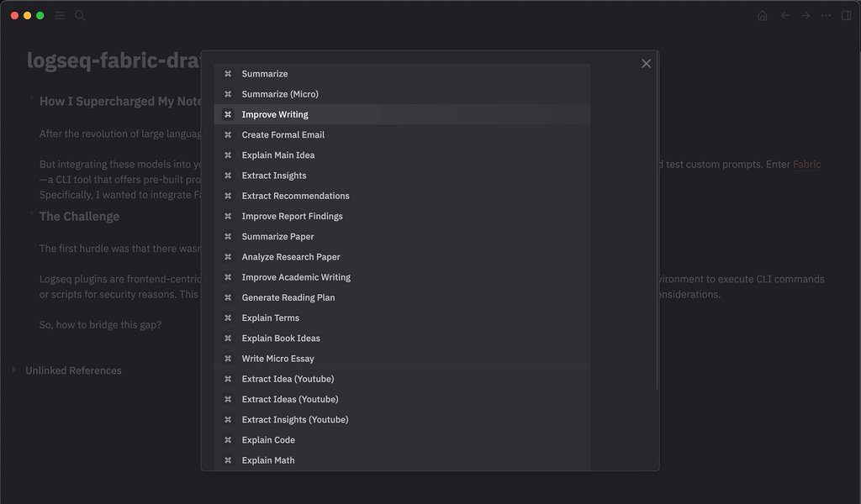Click command icon beside Extract Insights
Image resolution: width=861 pixels, height=504 pixels.
point(228,175)
